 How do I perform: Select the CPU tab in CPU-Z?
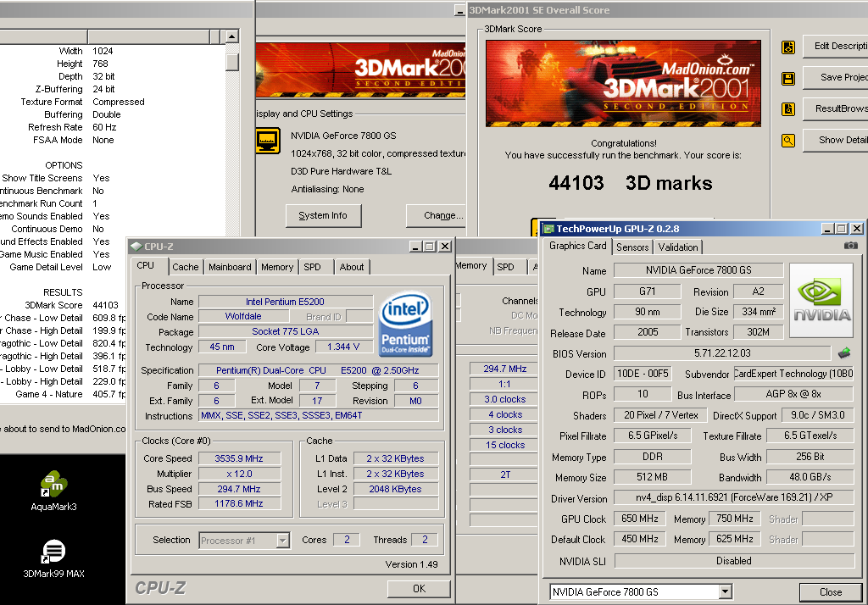(146, 266)
